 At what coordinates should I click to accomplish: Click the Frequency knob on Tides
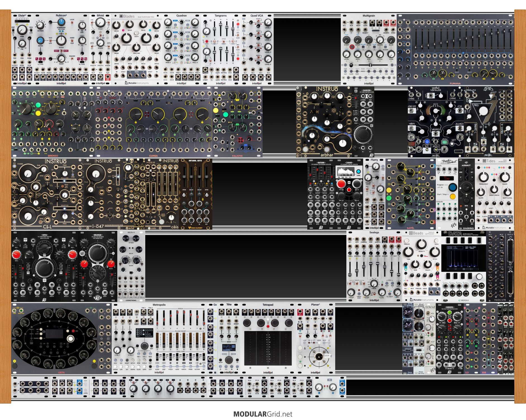[484, 177]
